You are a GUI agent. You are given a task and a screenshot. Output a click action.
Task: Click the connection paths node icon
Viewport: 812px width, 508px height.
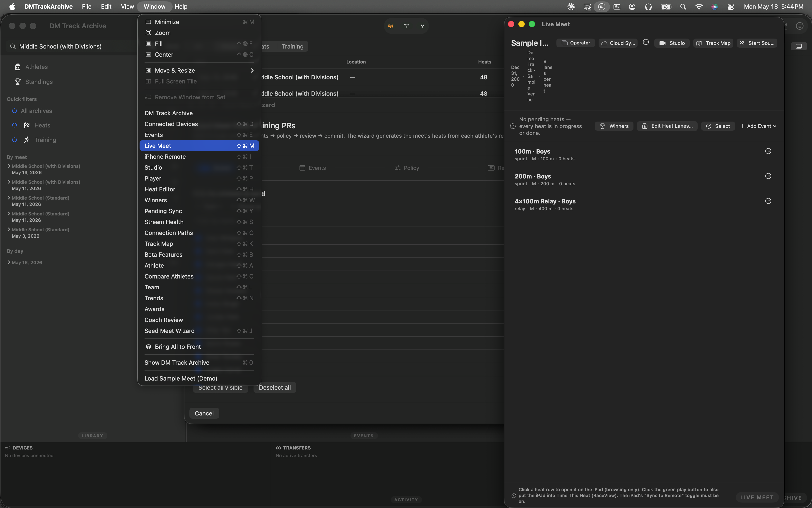coord(406,26)
